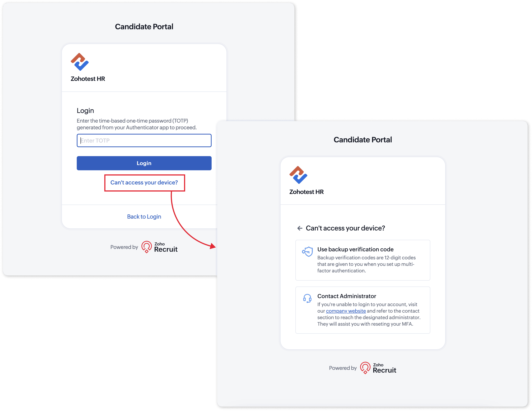This screenshot has width=532, height=411.
Task: Click the Zoho Recruit logo in the right panel footer
Action: click(x=378, y=368)
